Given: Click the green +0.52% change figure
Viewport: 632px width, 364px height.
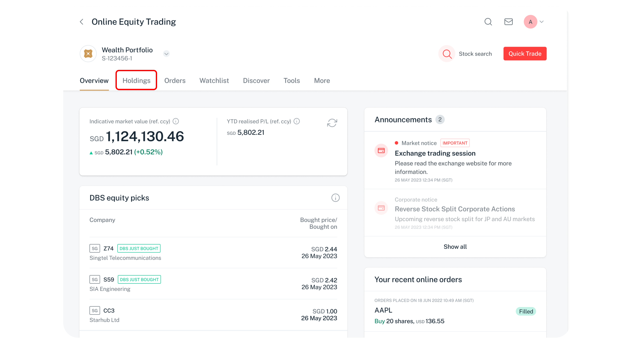Looking at the screenshot, I should coord(148,152).
